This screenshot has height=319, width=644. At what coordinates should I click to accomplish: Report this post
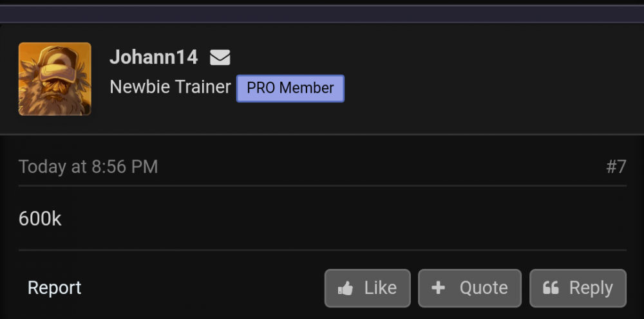click(x=55, y=288)
